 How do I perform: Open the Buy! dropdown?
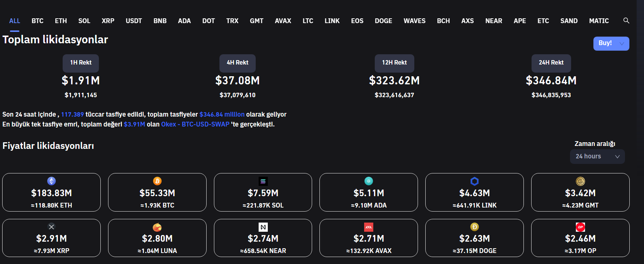611,43
